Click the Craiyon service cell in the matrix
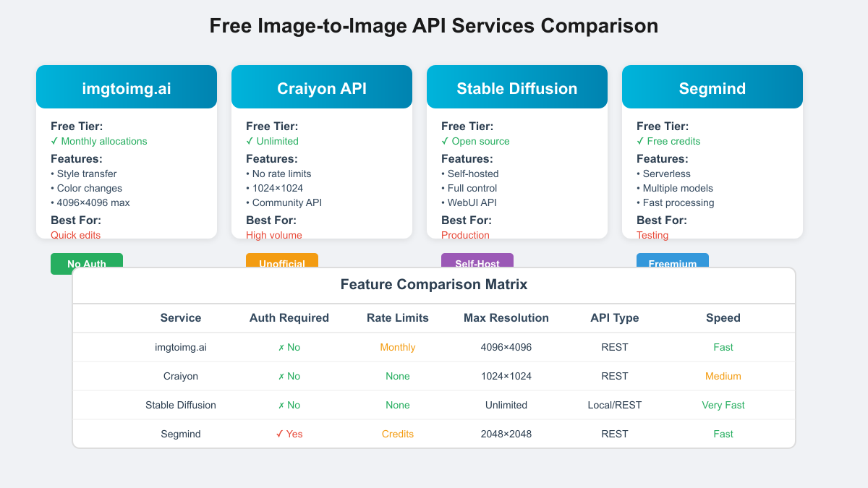The height and width of the screenshot is (488, 868). [x=181, y=376]
